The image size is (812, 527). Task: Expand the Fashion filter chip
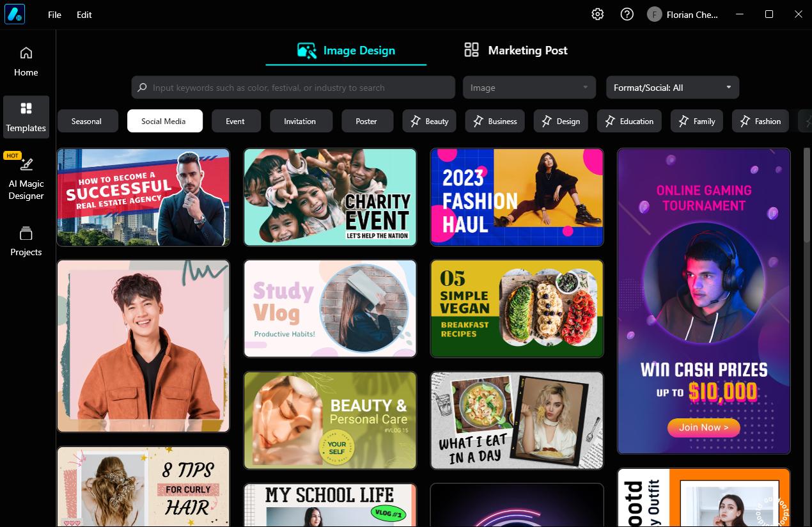[x=760, y=121]
